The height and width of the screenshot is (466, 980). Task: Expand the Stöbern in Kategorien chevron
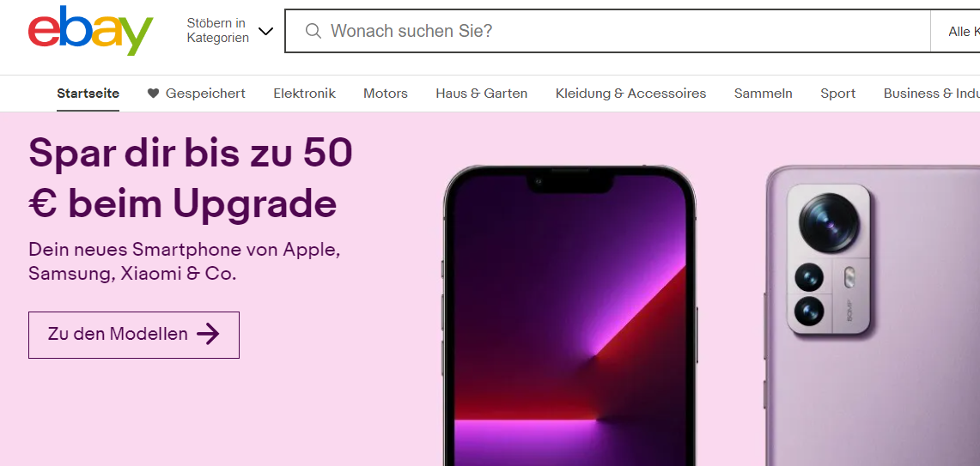265,31
